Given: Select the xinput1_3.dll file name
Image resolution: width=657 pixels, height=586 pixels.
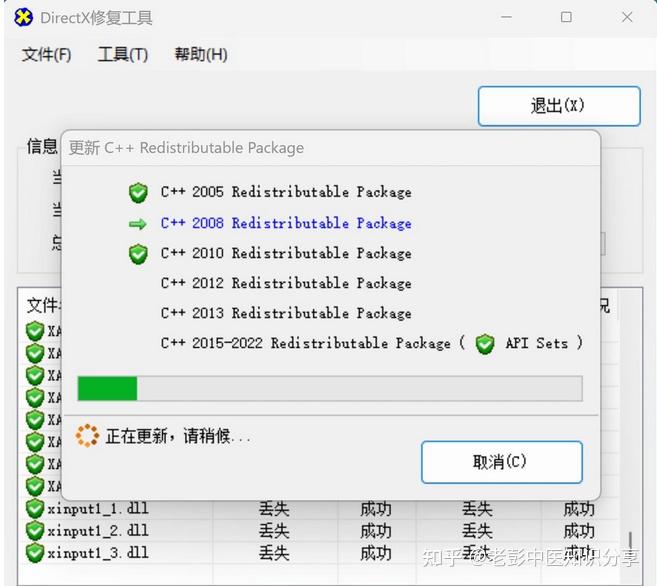Looking at the screenshot, I should [98, 553].
